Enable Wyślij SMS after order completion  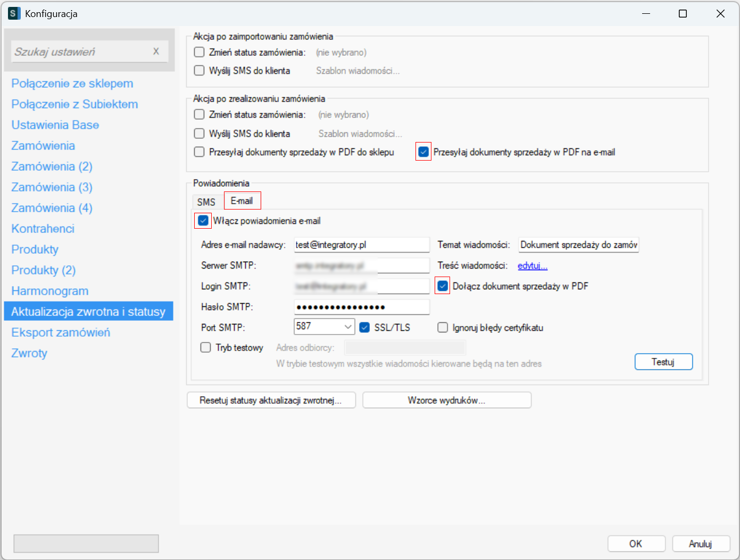click(x=199, y=133)
